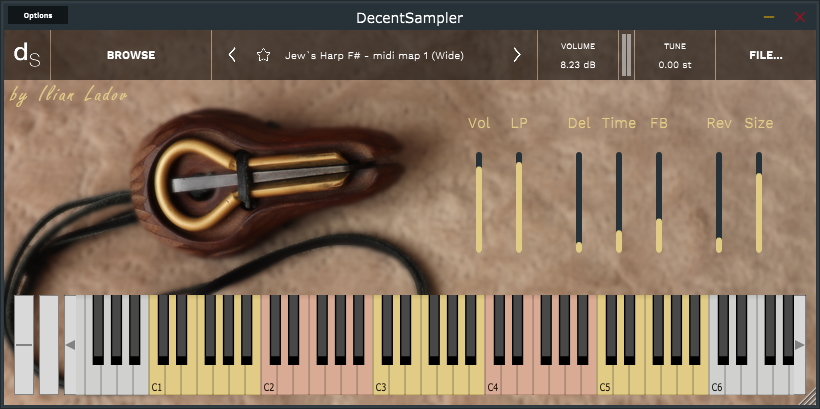Shift keyboard left with the arrow
Viewport: 820px width, 409px height.
pyautogui.click(x=70, y=345)
